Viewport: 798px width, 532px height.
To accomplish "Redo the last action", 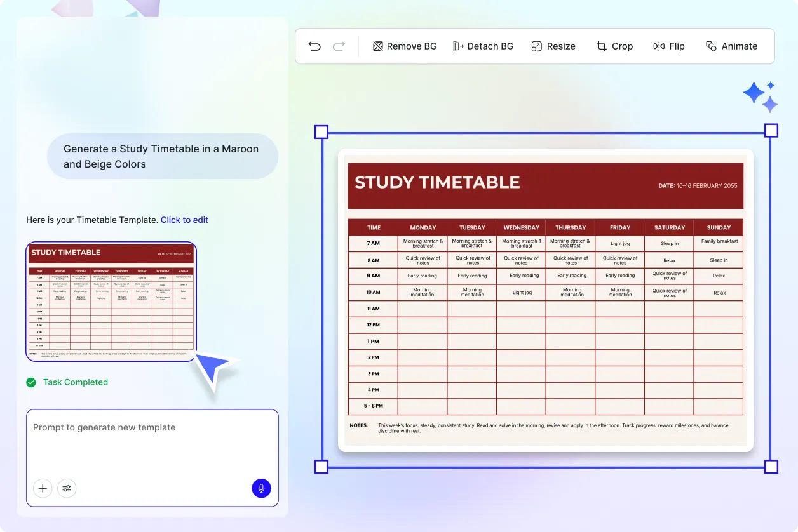I will tap(339, 46).
